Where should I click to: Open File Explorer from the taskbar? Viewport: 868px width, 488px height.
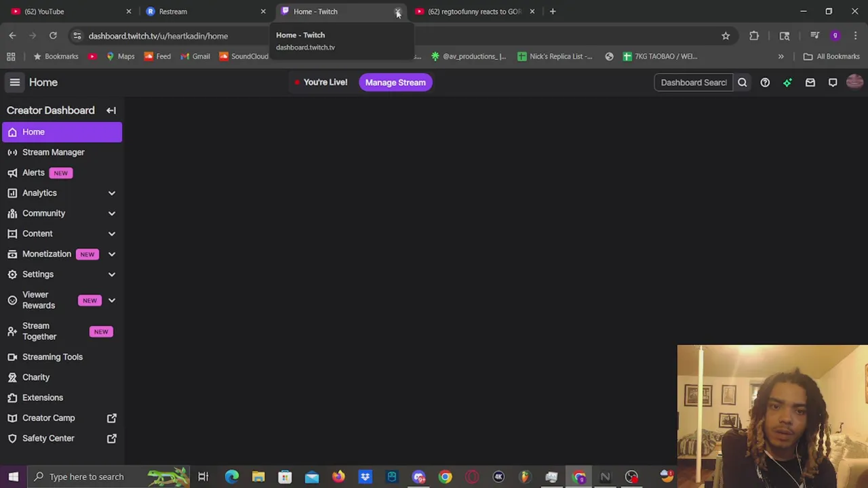tap(258, 476)
